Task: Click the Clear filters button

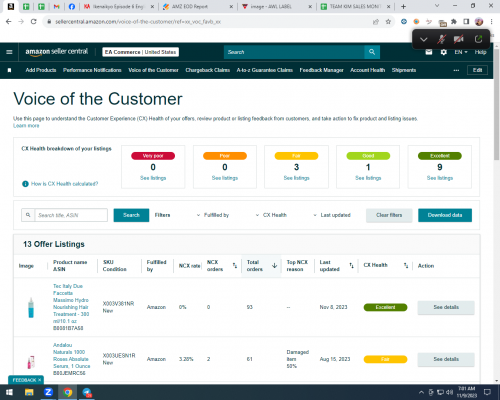Action: click(389, 215)
